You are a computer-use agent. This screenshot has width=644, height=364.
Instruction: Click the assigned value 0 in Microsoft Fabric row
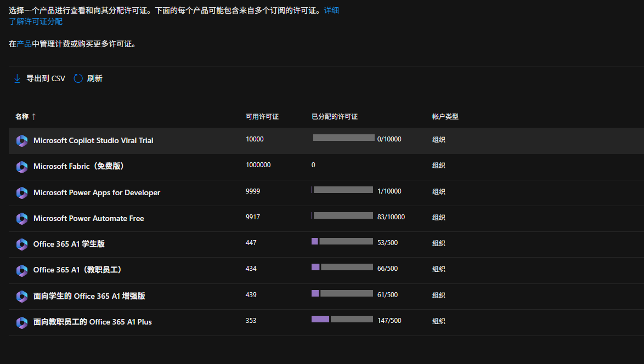(313, 165)
